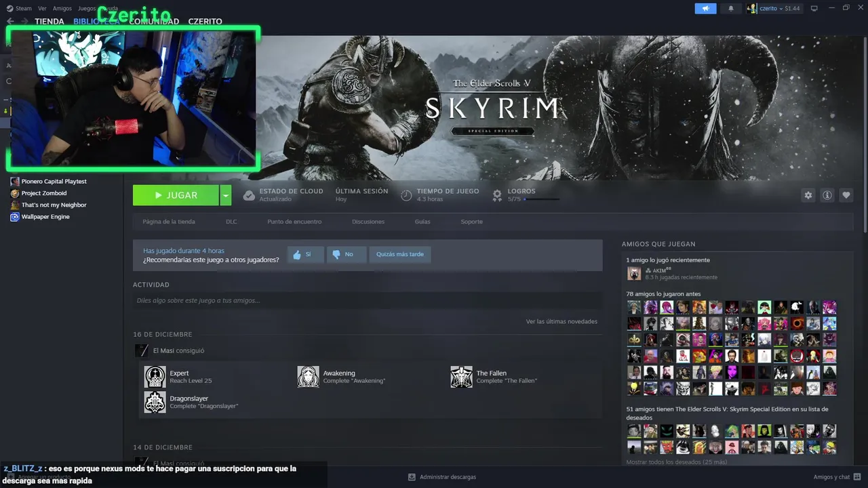Open the announcements megaphone button

tap(705, 8)
